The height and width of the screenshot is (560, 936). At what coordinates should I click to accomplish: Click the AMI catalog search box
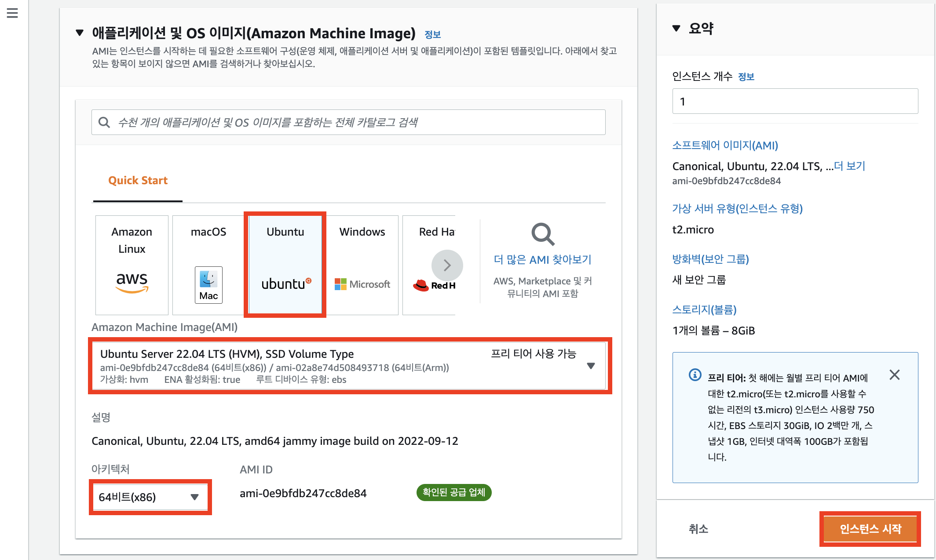(x=348, y=122)
